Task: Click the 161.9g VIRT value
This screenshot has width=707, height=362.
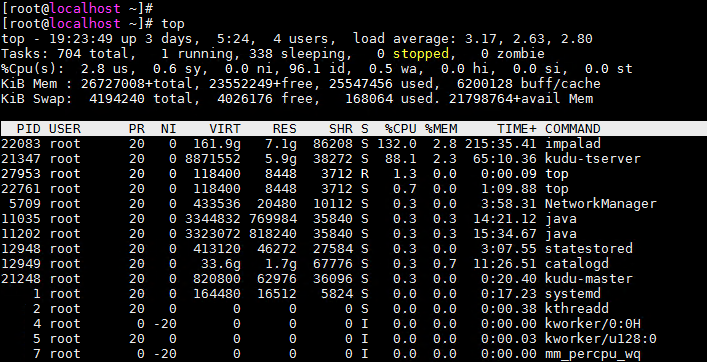Action: pyautogui.click(x=216, y=144)
